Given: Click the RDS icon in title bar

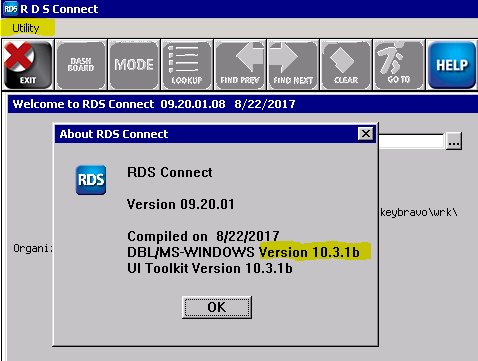Looking at the screenshot, I should click(x=11, y=9).
